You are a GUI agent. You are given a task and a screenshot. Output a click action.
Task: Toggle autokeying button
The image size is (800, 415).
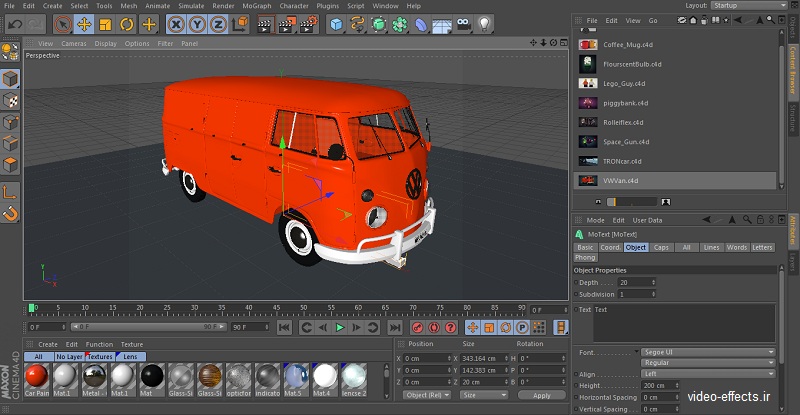tap(434, 328)
